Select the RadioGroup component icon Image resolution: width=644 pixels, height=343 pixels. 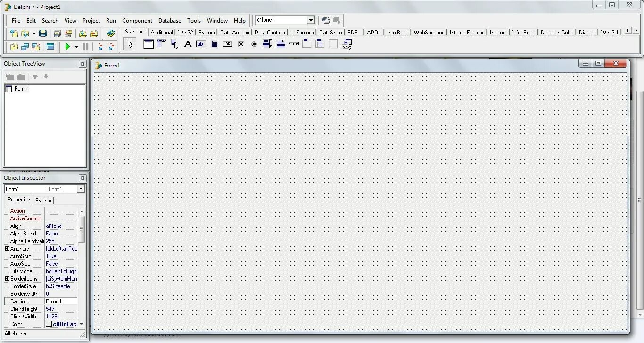point(320,44)
